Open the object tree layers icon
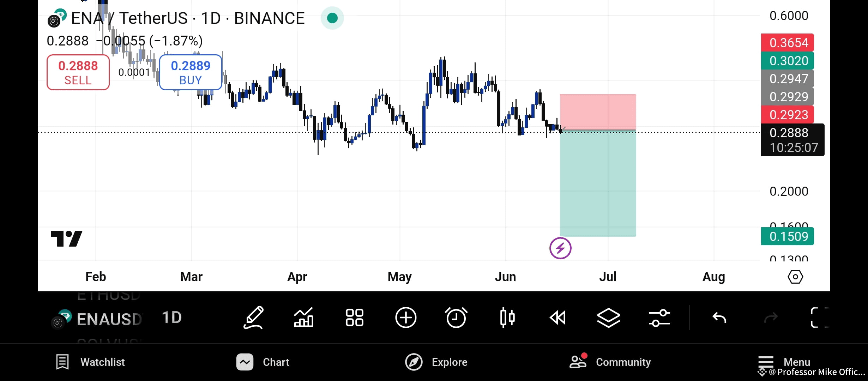Viewport: 868px width, 381px height. pos(609,317)
